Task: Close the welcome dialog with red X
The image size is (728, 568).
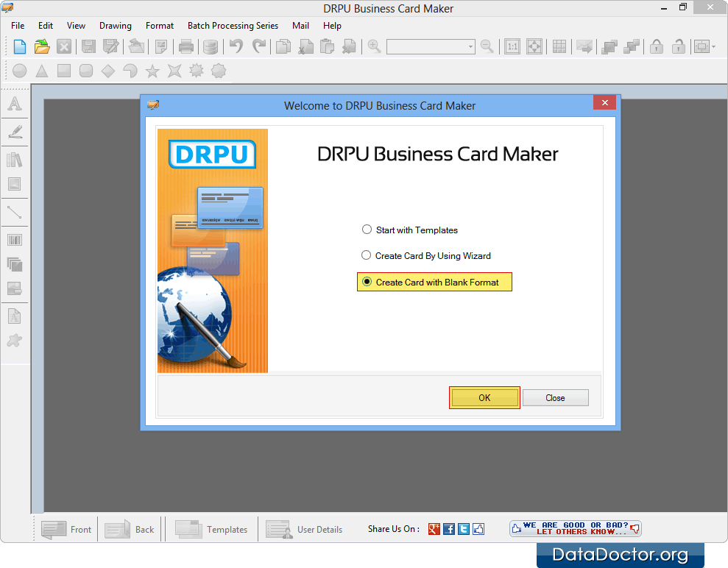Action: (x=604, y=102)
